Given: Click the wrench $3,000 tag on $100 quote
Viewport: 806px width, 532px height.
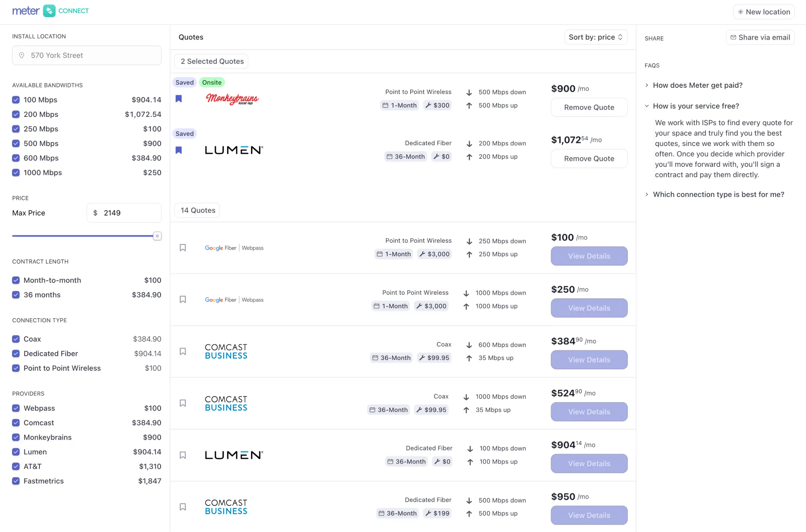Looking at the screenshot, I should click(434, 254).
